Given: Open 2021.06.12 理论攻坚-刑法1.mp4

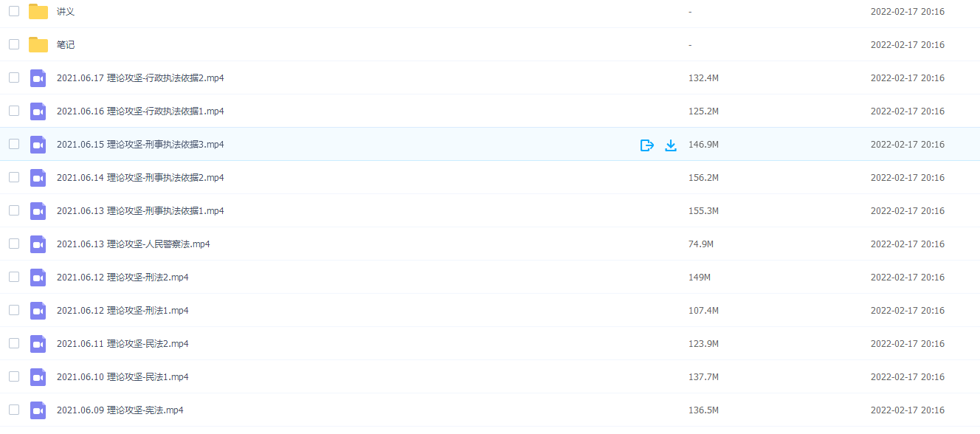Looking at the screenshot, I should tap(122, 311).
